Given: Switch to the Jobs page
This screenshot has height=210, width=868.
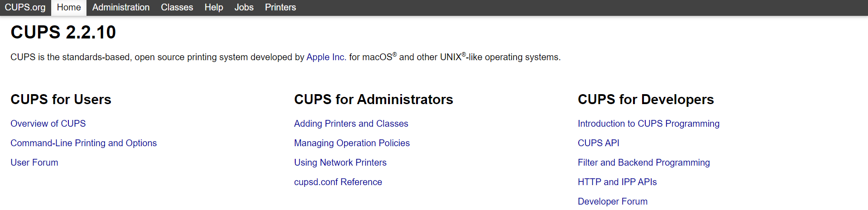Looking at the screenshot, I should (244, 7).
